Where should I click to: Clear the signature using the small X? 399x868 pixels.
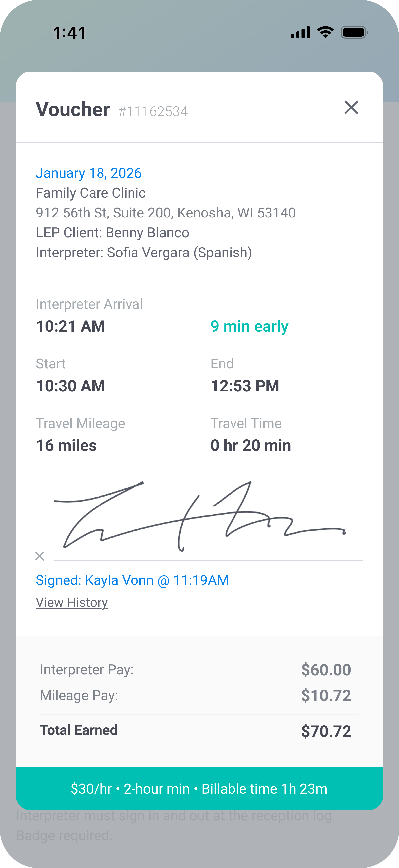(40, 556)
